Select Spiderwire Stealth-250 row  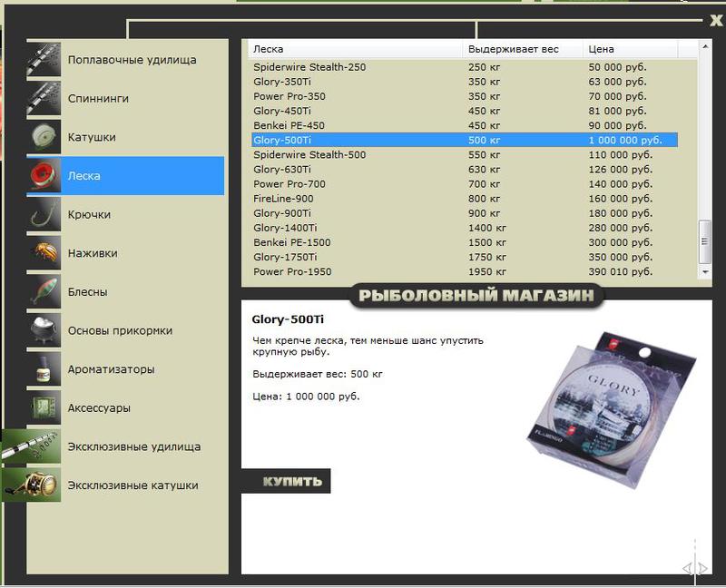[x=465, y=67]
